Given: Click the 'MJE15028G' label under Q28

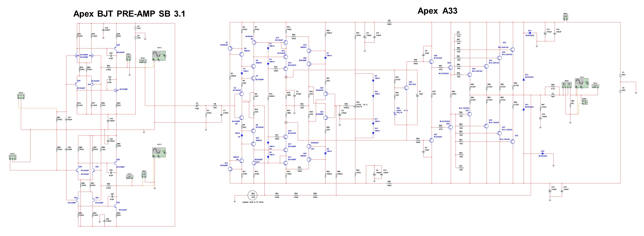Looking at the screenshot, I should tap(444, 74).
